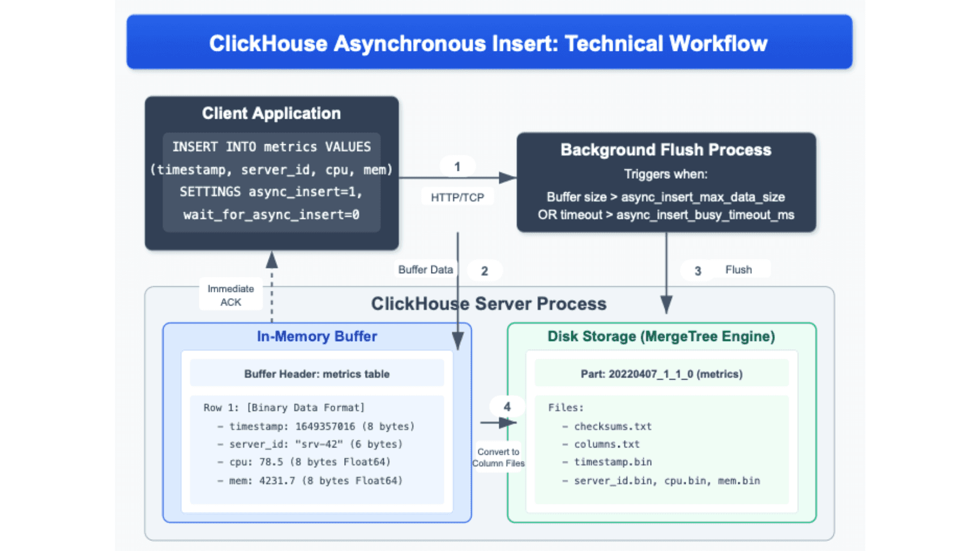Click the step 2 number badge
The height and width of the screenshot is (551, 980).
coord(484,271)
